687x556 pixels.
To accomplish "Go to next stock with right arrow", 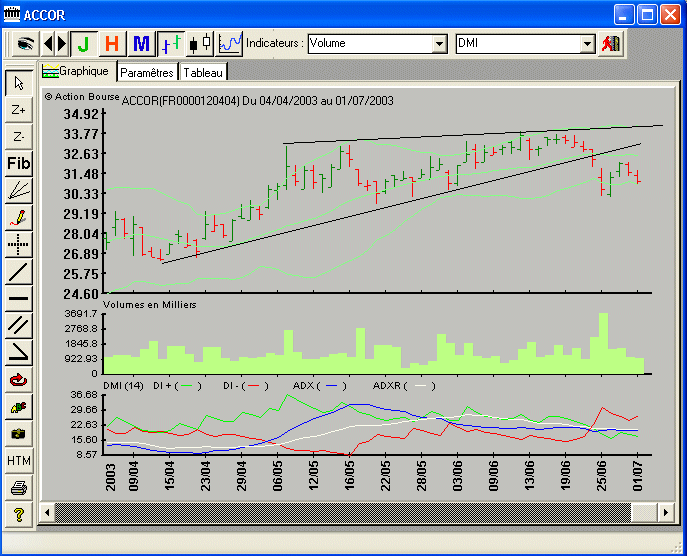I will pyautogui.click(x=62, y=44).
